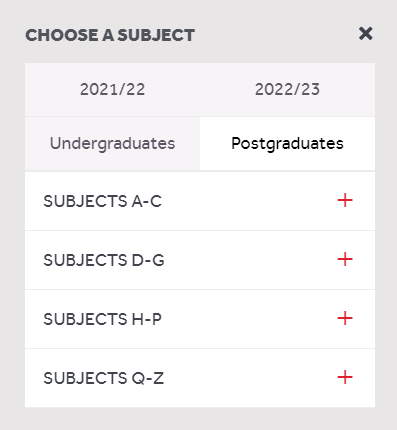Show Undergraduates subjects

tap(112, 144)
